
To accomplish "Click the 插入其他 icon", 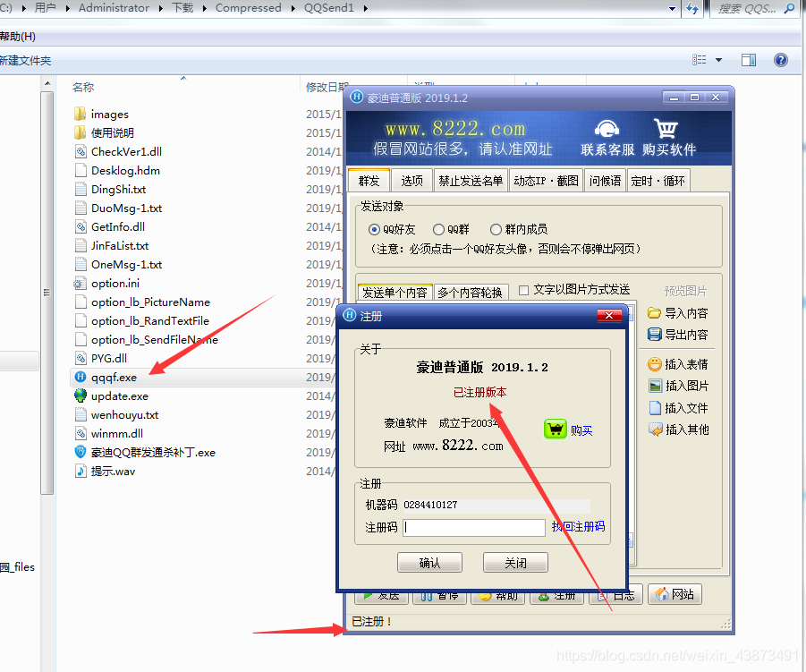I will (656, 430).
